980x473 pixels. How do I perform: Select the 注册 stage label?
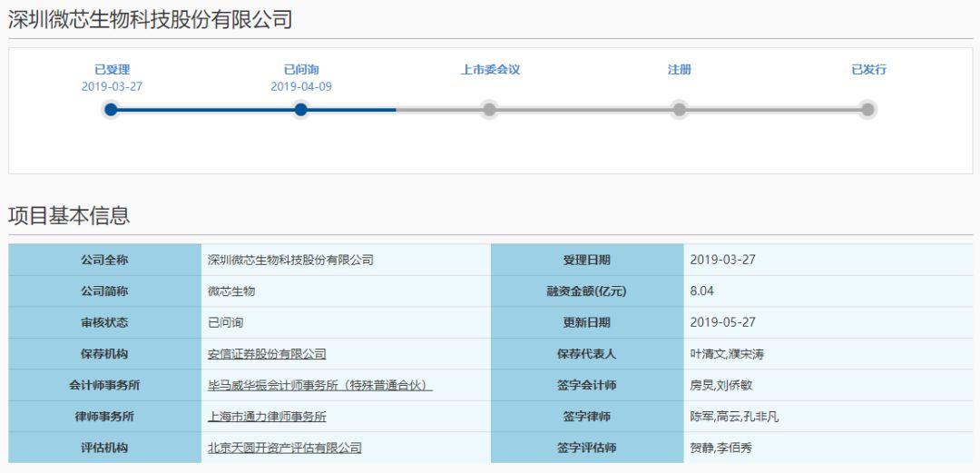click(680, 69)
